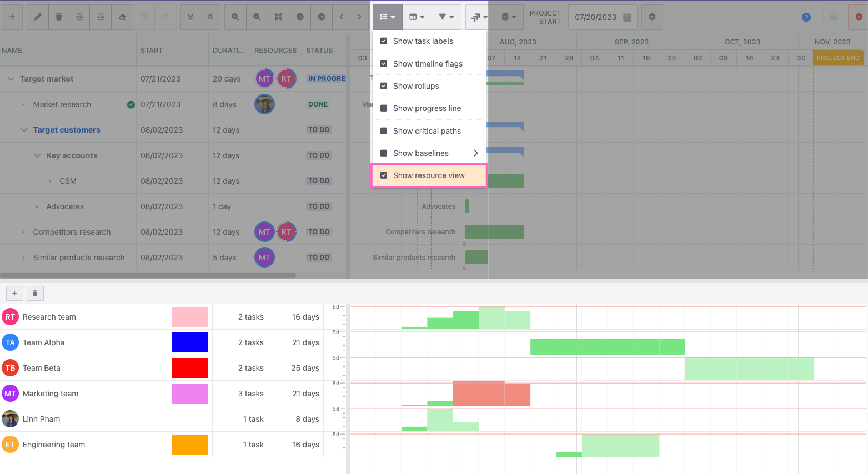Shift timeline to previous period with left chevron

pos(342,17)
